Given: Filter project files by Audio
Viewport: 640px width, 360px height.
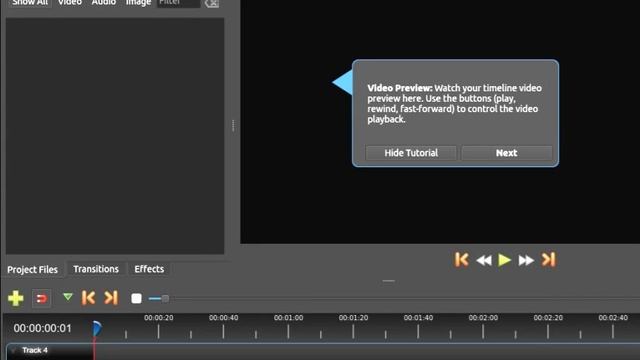Looking at the screenshot, I should click(104, 3).
